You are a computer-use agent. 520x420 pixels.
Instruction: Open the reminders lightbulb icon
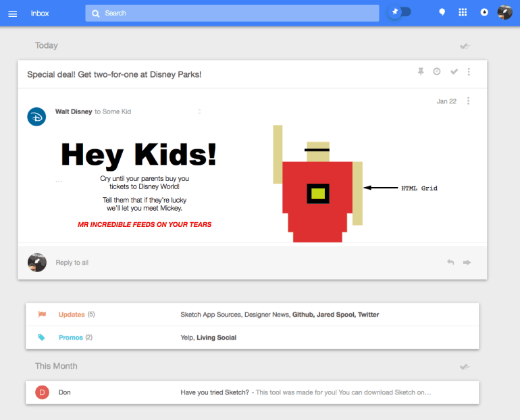(x=442, y=13)
